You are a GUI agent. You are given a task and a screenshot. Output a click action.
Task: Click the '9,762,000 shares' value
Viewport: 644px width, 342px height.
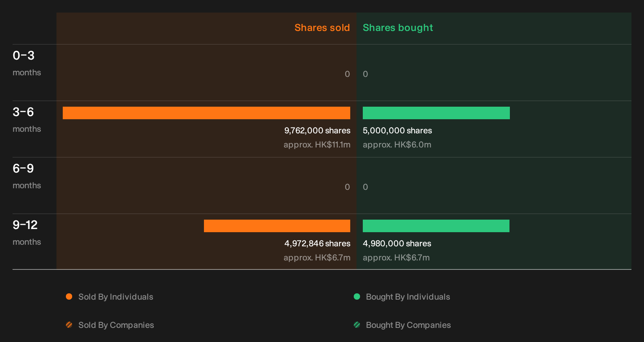[x=317, y=131]
